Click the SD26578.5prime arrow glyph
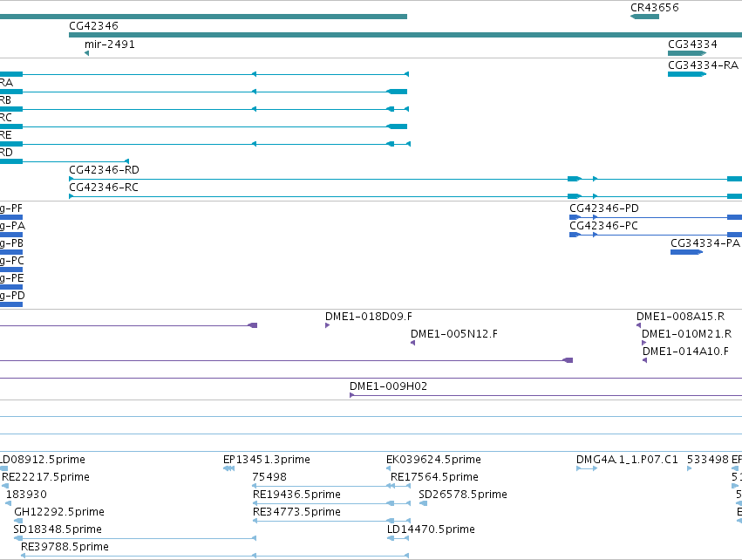 click(x=423, y=503)
